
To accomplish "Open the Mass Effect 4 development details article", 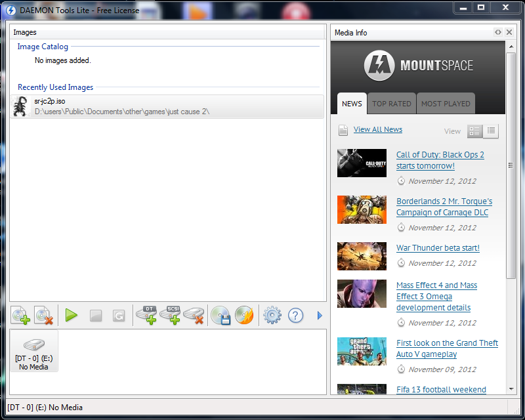I will pyautogui.click(x=436, y=297).
